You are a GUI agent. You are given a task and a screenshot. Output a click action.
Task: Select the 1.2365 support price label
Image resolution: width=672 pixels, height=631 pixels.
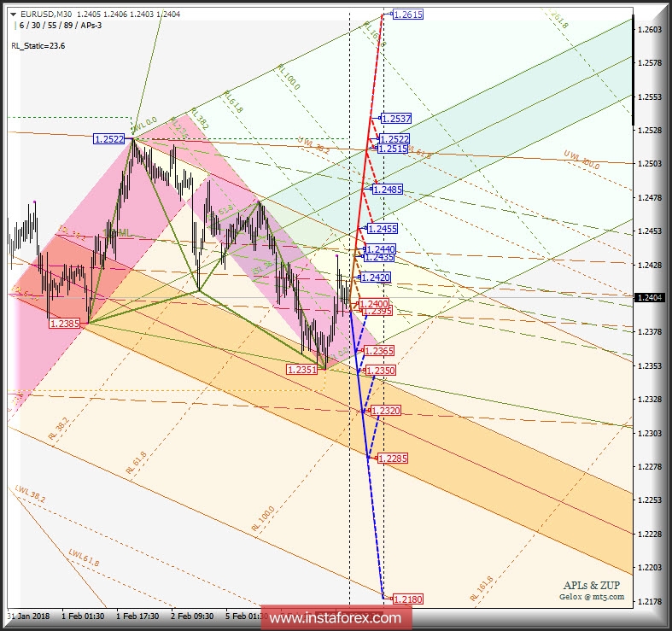[379, 351]
